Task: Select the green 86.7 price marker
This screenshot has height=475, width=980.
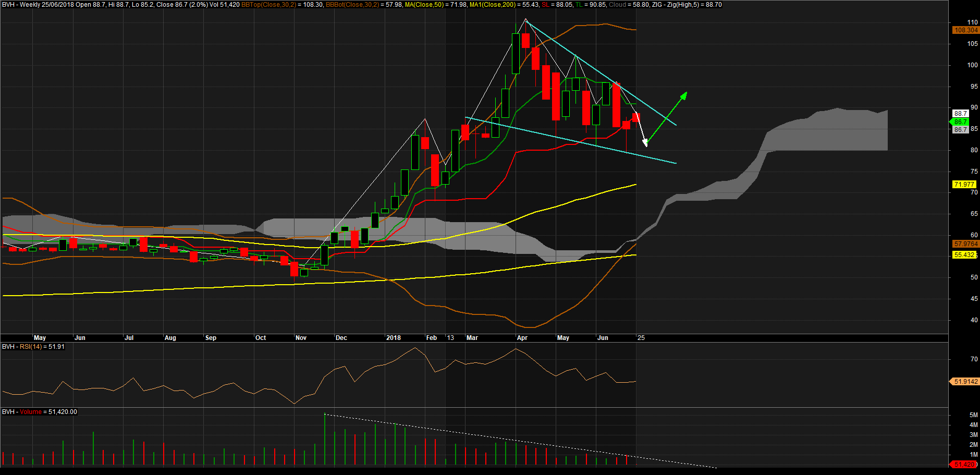Action: click(960, 122)
